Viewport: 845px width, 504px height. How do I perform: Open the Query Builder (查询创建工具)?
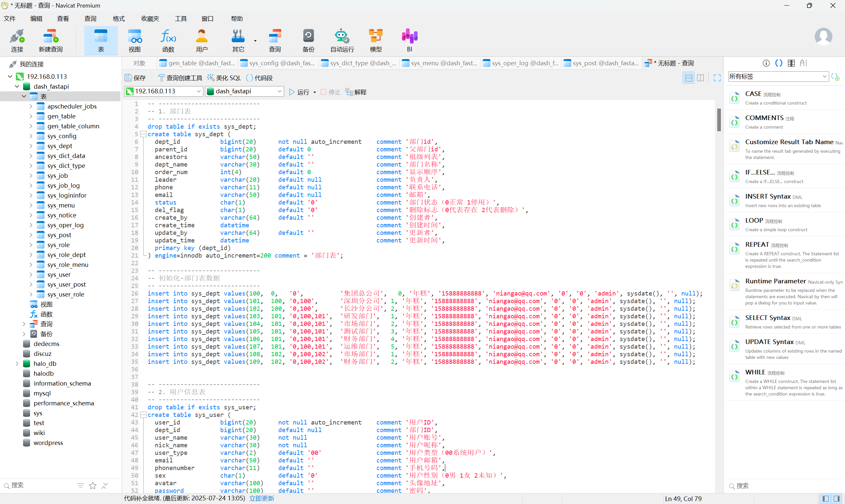click(181, 78)
